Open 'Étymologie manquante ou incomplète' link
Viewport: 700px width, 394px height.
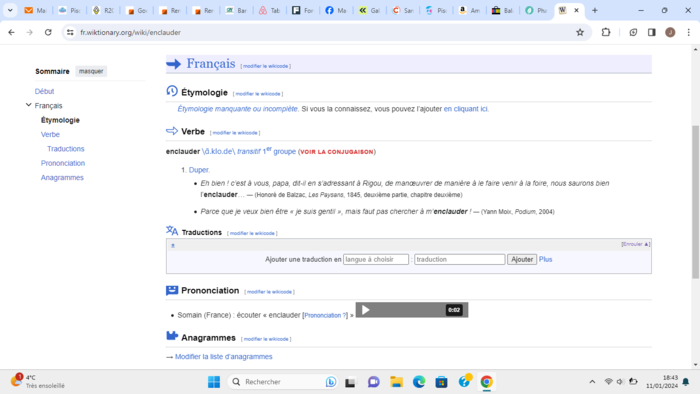click(x=238, y=109)
